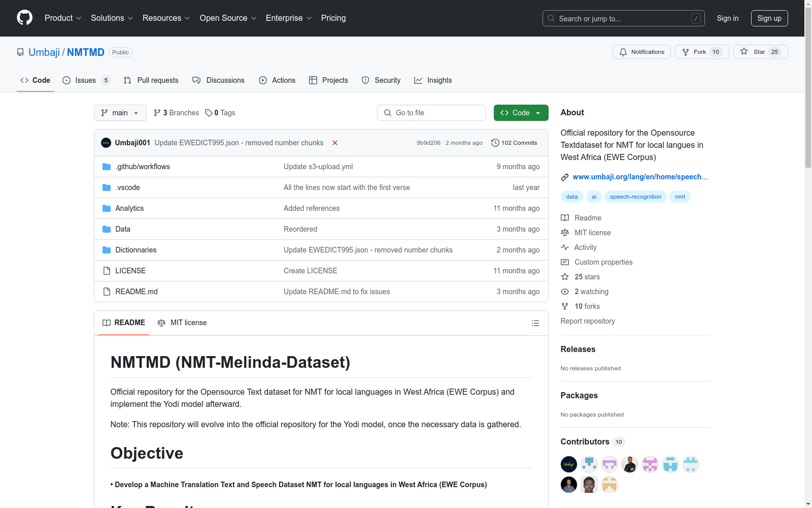The height and width of the screenshot is (508, 812).
Task: Open the Security tab
Action: coord(381,80)
